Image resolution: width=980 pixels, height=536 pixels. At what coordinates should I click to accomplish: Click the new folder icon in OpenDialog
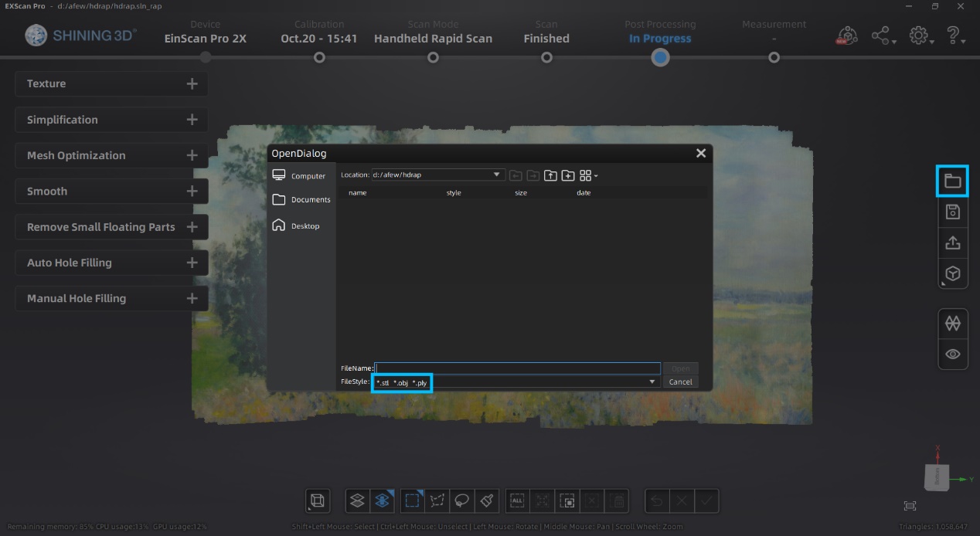point(567,175)
